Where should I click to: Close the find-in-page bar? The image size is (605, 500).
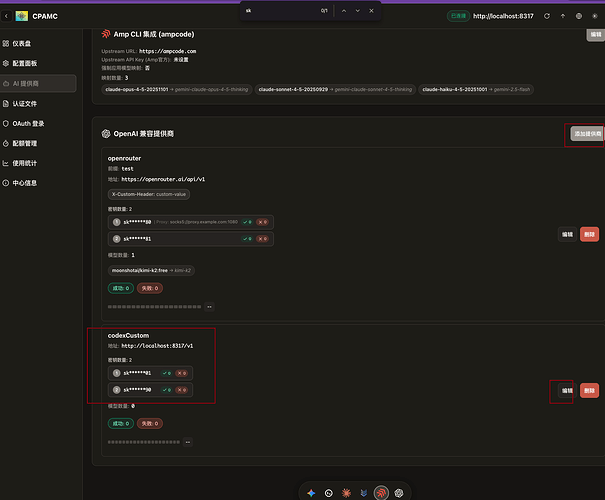point(371,11)
